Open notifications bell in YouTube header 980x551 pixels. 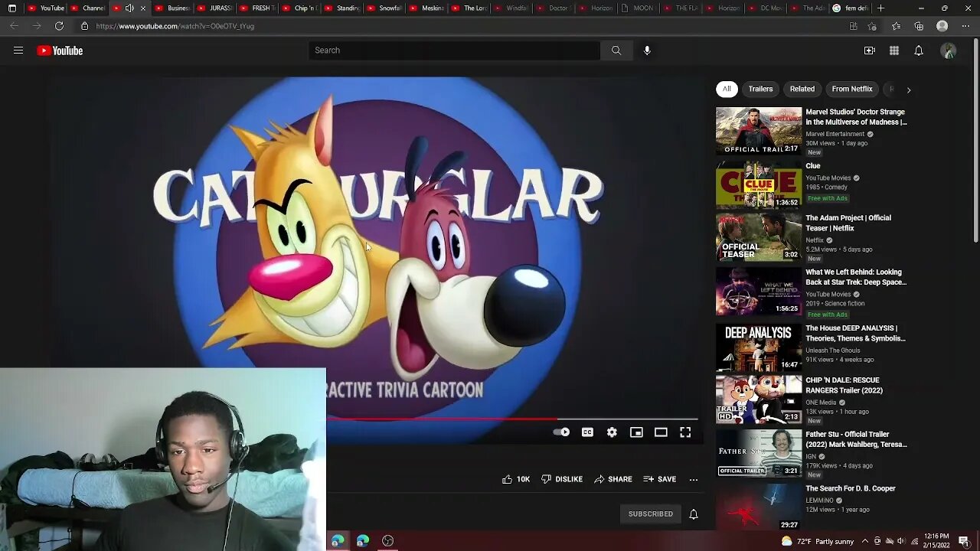(919, 51)
